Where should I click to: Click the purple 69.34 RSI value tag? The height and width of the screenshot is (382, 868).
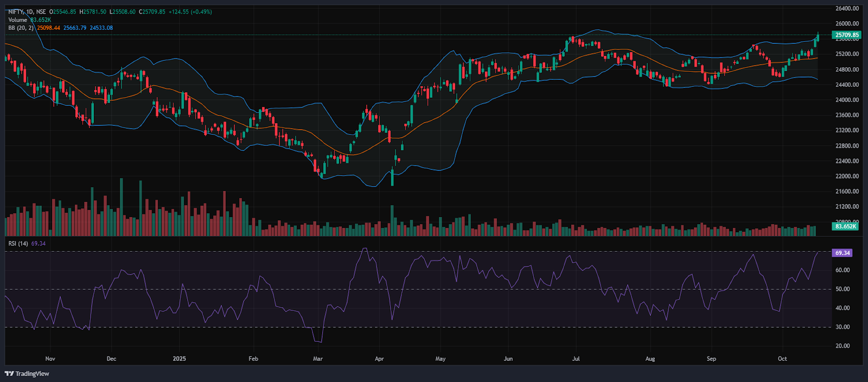tap(842, 253)
